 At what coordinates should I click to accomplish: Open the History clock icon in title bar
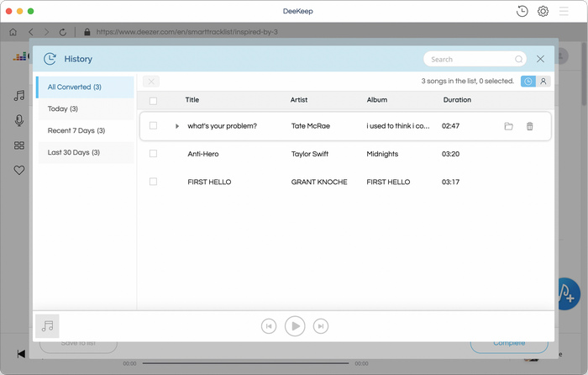coord(522,11)
